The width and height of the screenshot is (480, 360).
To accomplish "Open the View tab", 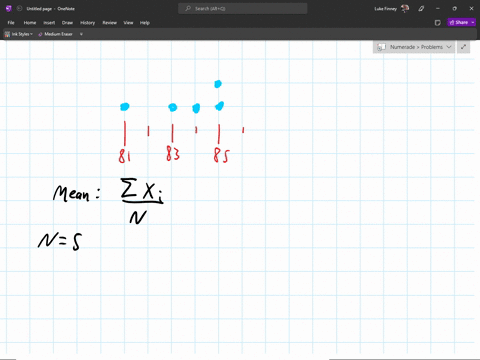I will 128,23.
